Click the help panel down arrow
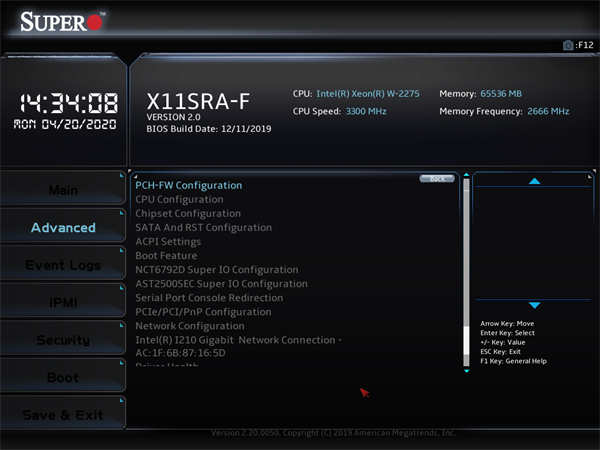 click(x=535, y=305)
